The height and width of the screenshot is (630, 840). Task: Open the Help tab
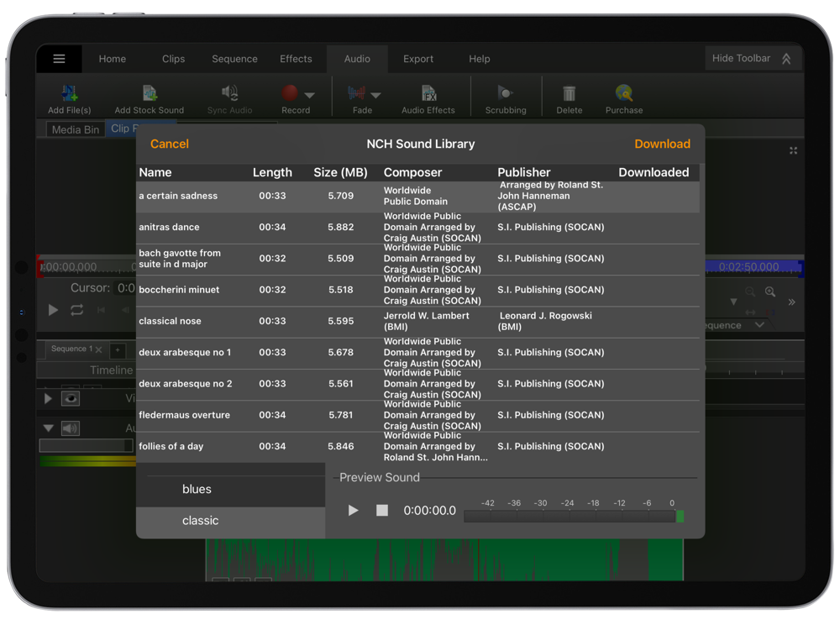click(479, 59)
